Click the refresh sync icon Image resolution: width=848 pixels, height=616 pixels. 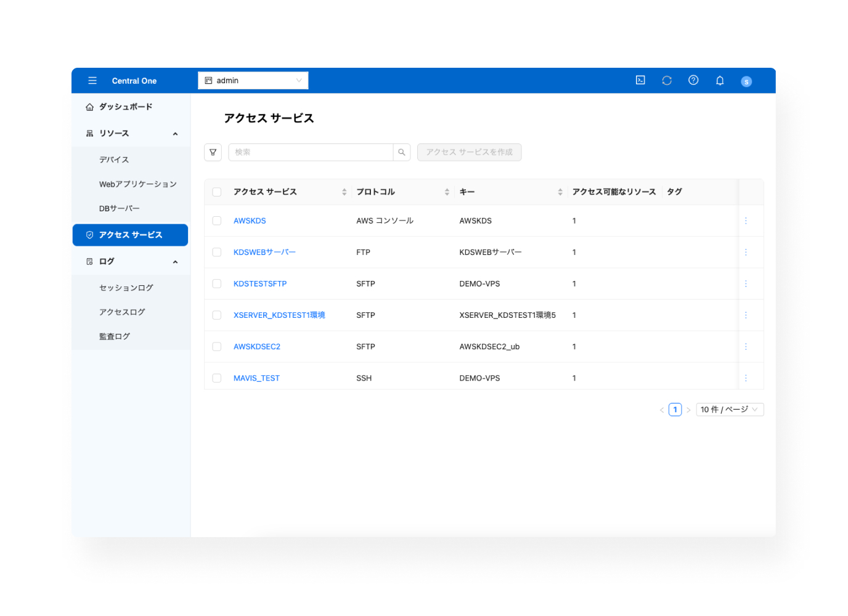pyautogui.click(x=667, y=81)
